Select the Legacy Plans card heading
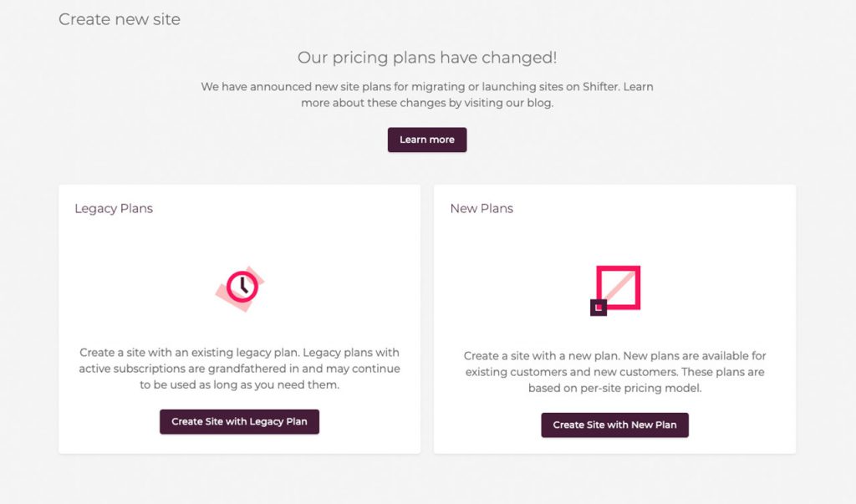The image size is (856, 504). point(114,209)
